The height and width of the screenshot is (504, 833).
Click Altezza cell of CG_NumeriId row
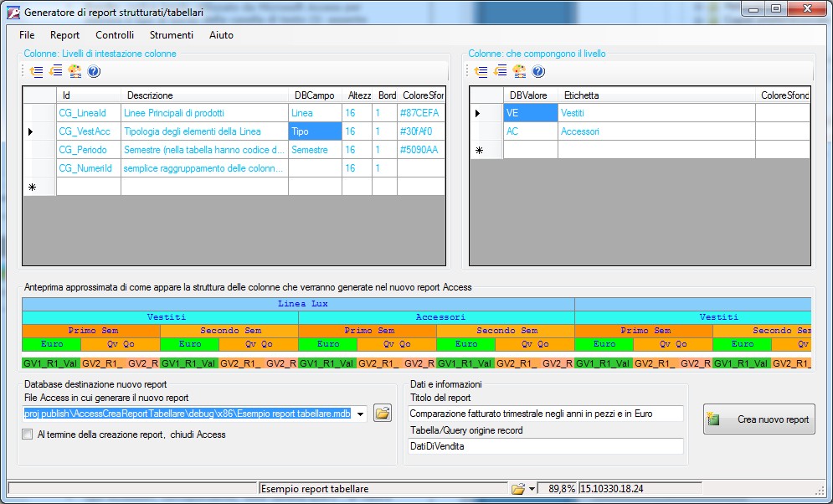pos(357,168)
